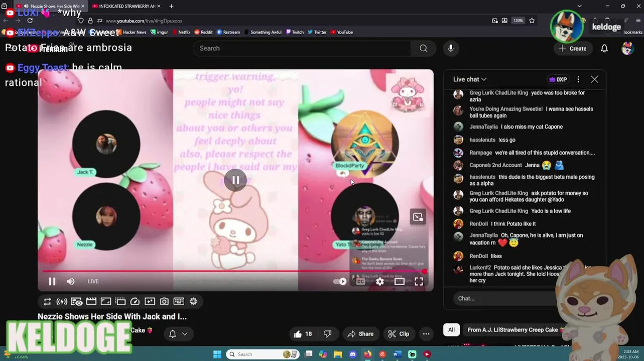The width and height of the screenshot is (644, 361).
Task: Pause the live video from the bottom-left control
Action: pos(52,281)
